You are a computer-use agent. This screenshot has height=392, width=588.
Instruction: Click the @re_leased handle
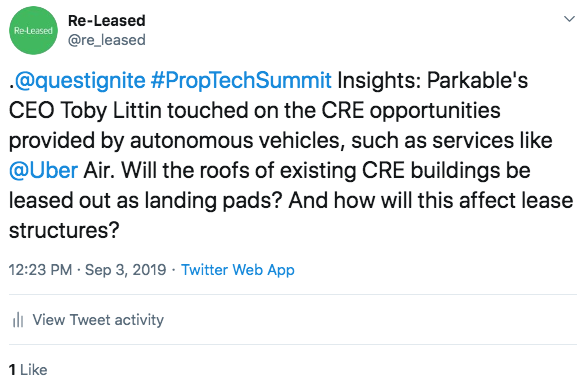coord(106,40)
